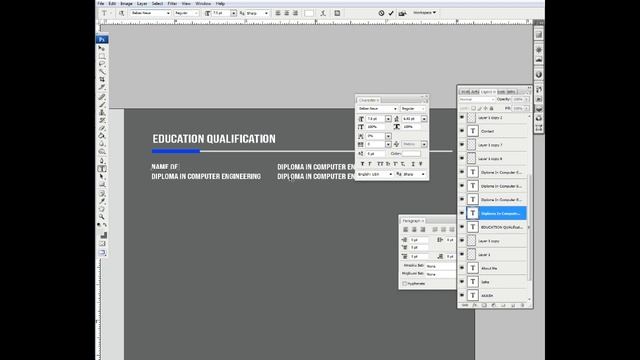Open the File menu

101,4
